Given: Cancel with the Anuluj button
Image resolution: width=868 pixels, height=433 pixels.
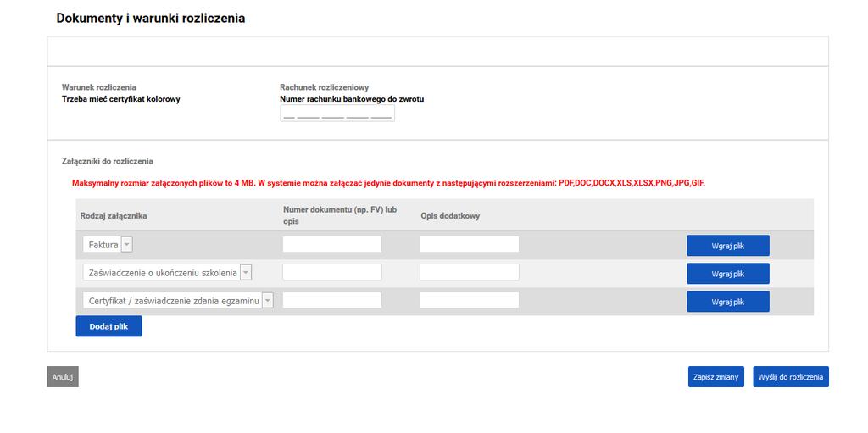Looking at the screenshot, I should 63,376.
